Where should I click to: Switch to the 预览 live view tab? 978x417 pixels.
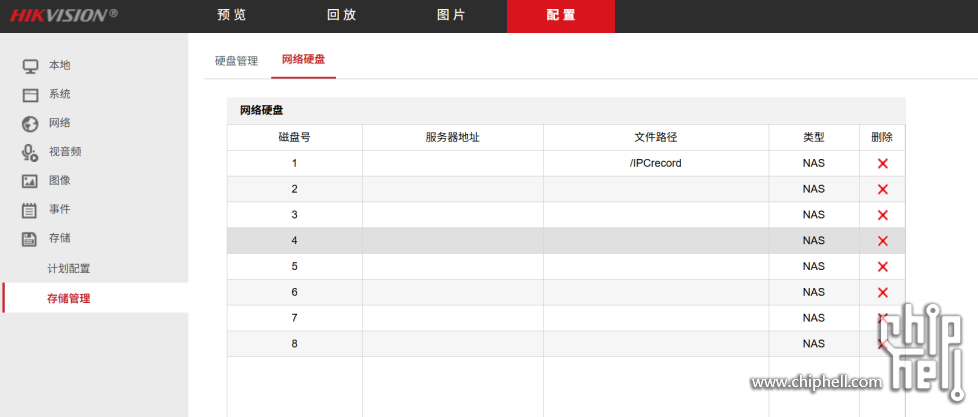tap(231, 16)
